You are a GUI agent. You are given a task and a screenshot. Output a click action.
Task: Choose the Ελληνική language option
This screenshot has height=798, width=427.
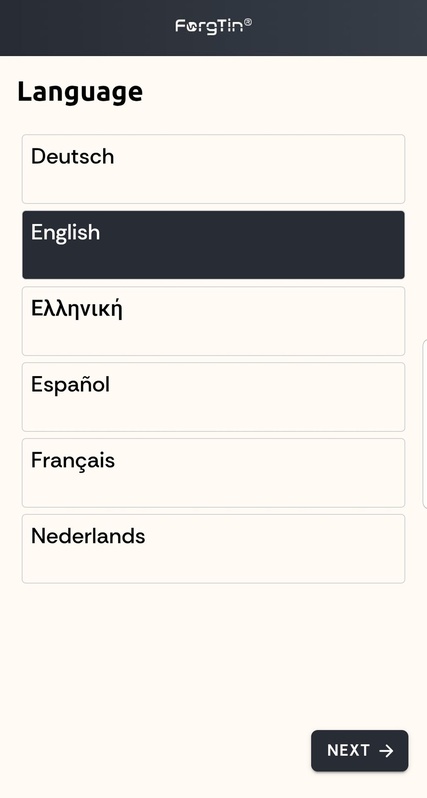213,321
